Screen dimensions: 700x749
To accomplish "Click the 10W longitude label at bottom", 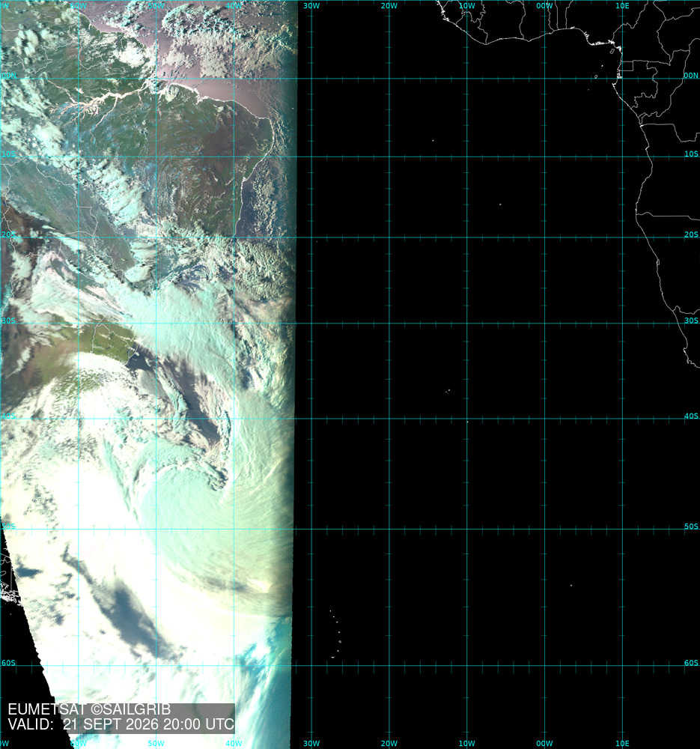I will [x=466, y=743].
